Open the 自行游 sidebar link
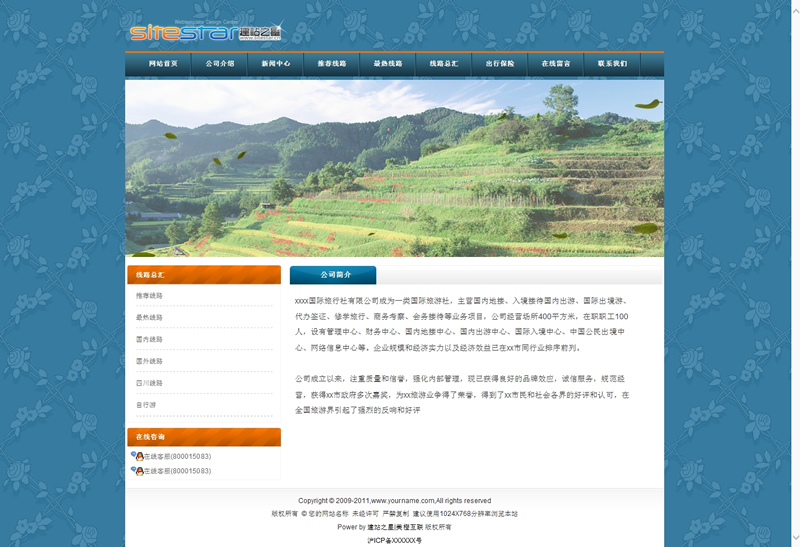This screenshot has height=547, width=800. (x=146, y=405)
